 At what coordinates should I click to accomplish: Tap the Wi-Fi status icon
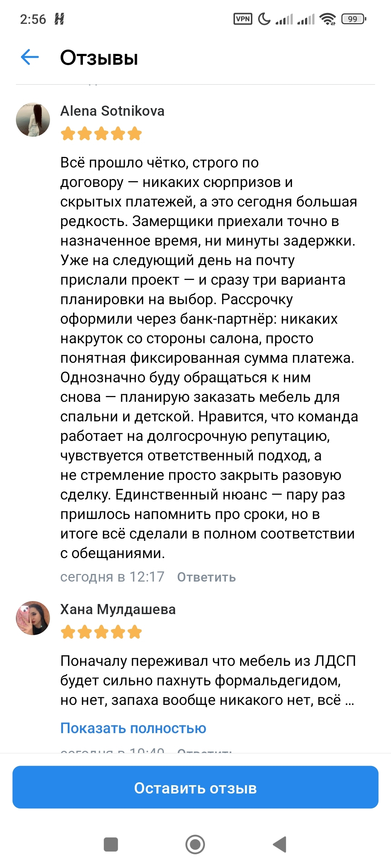tap(328, 19)
